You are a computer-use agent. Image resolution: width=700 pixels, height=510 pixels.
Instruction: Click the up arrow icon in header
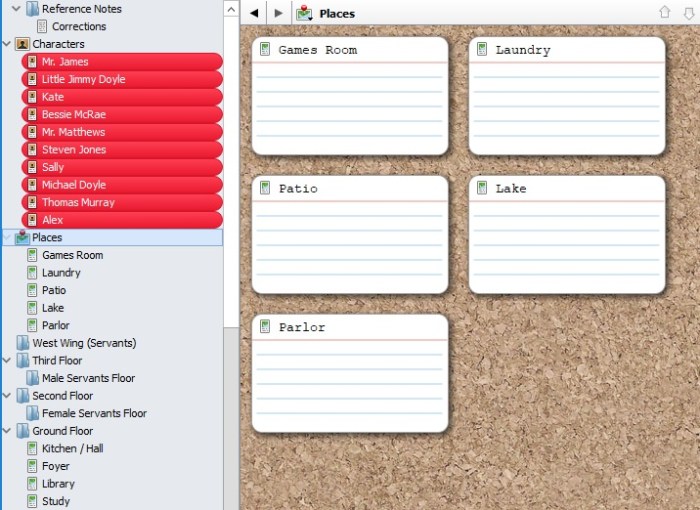665,13
